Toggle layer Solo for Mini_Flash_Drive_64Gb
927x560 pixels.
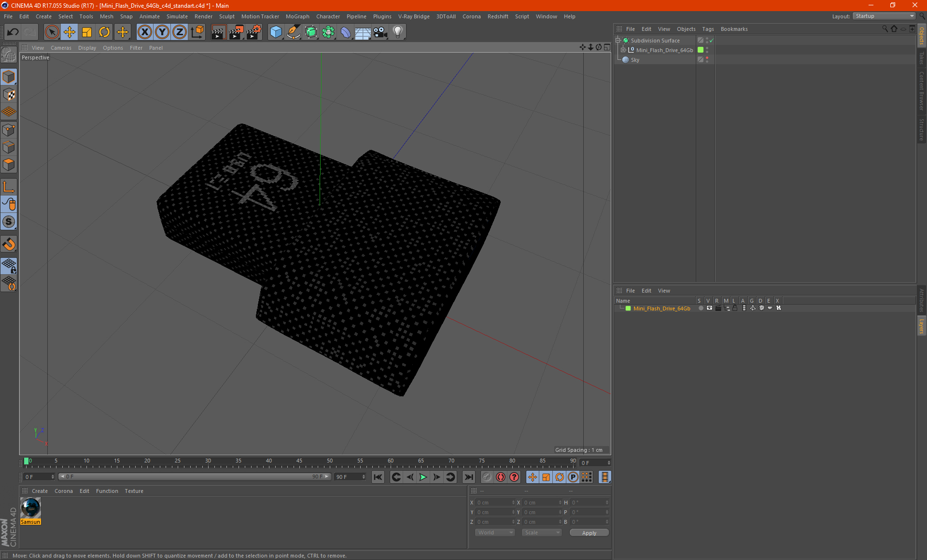click(701, 308)
